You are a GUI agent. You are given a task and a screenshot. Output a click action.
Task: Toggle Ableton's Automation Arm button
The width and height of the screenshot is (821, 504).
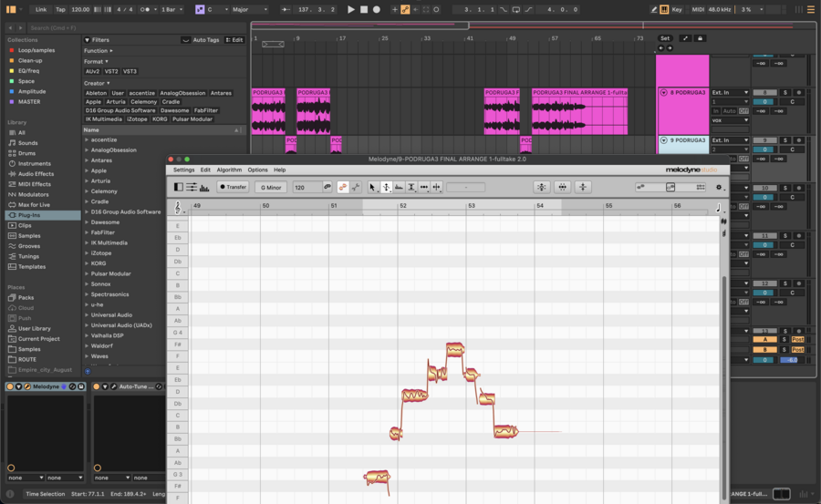coord(405,9)
